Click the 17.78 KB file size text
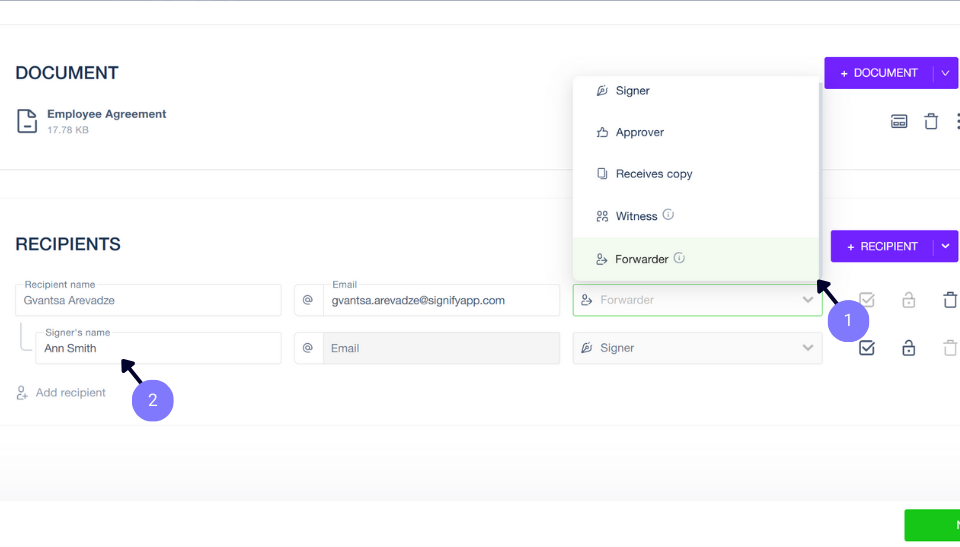 coord(68,130)
